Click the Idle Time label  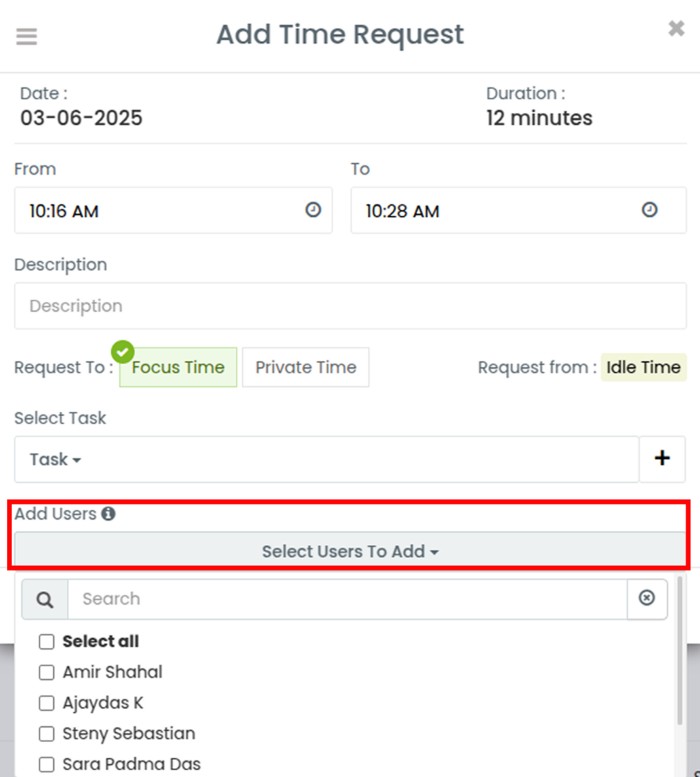tap(644, 367)
